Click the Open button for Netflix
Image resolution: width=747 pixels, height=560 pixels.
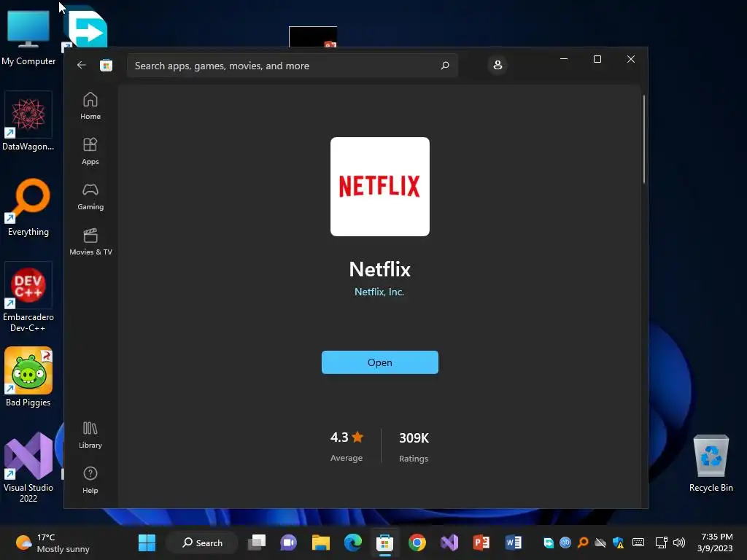[379, 362]
